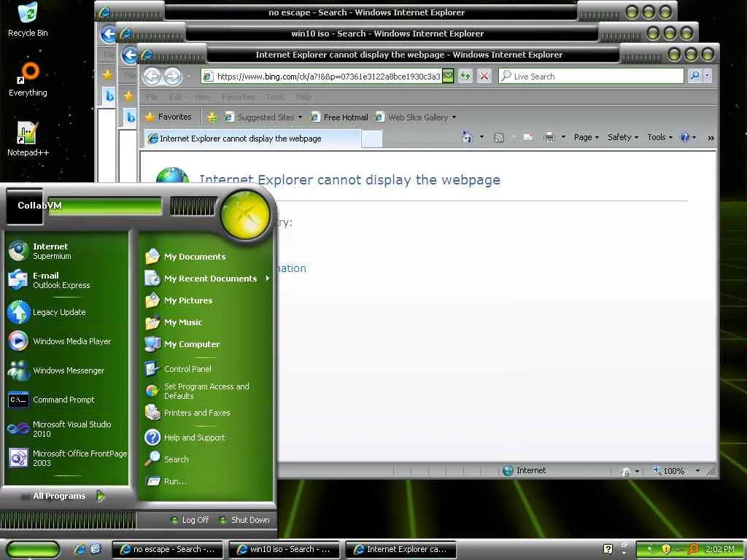Open Microsoft Office FrontPage 2003

click(66, 458)
